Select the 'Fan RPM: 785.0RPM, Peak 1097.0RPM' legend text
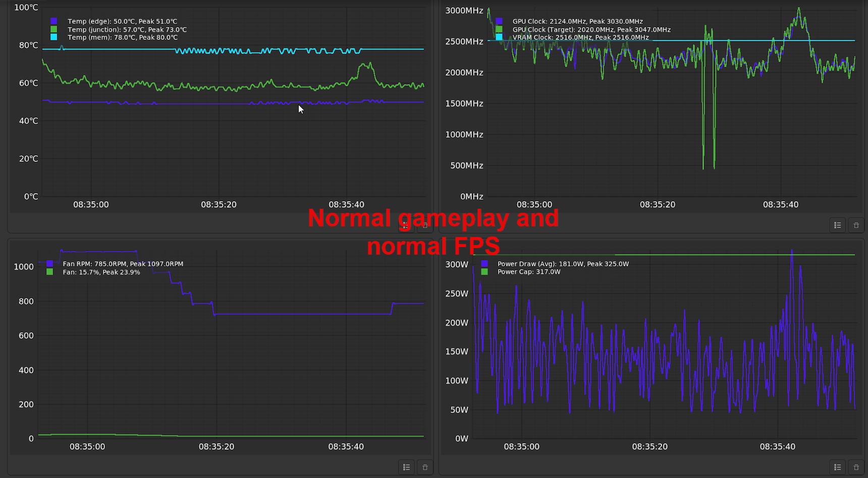Screen dimensions: 868x478 [123, 264]
